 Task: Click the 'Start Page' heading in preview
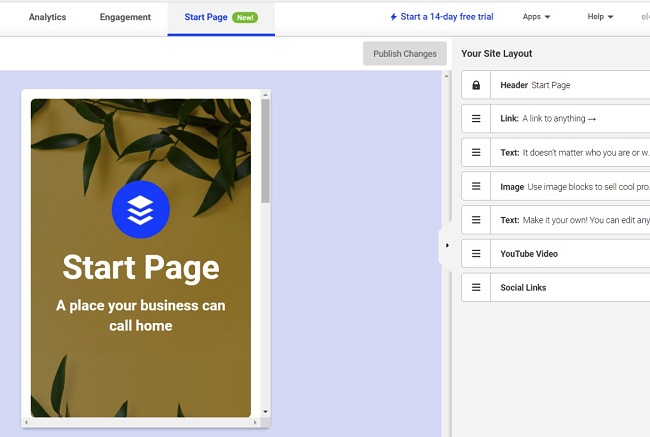(141, 267)
